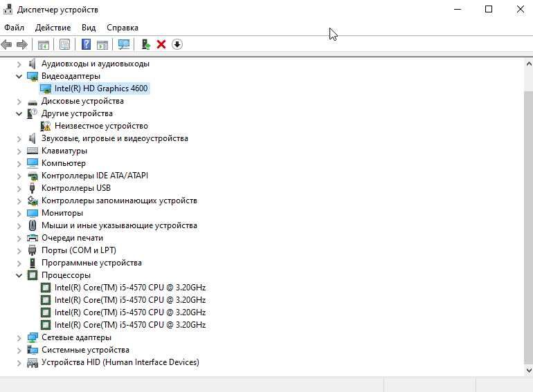
Task: Select Intel(R) HD Graphics 4600 device
Action: [x=101, y=88]
